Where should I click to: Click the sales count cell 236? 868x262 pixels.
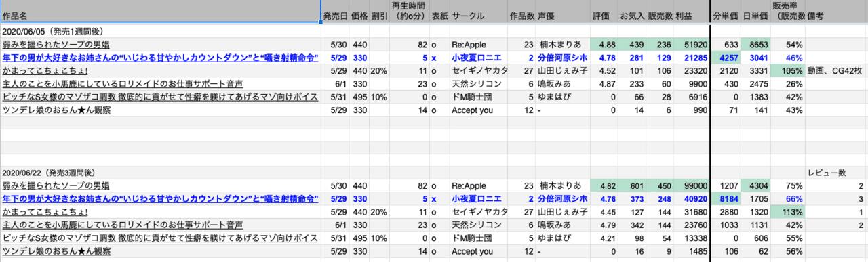(659, 44)
